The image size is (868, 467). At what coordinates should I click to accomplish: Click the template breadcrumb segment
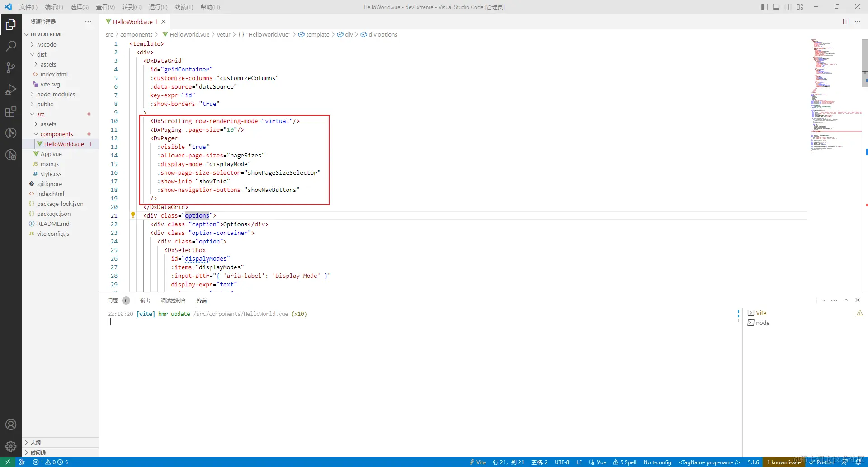[314, 34]
